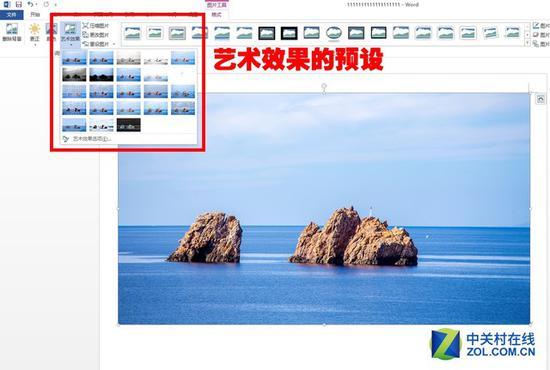The height and width of the screenshot is (370, 550).
Task: Click the Save icon in quick access toolbar
Action: pos(19,4)
